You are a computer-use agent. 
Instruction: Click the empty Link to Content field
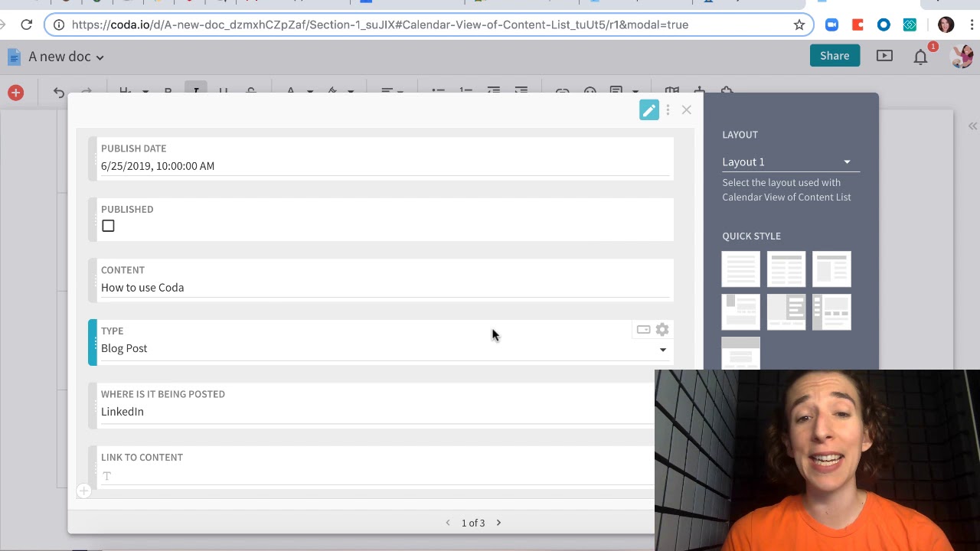tap(377, 475)
